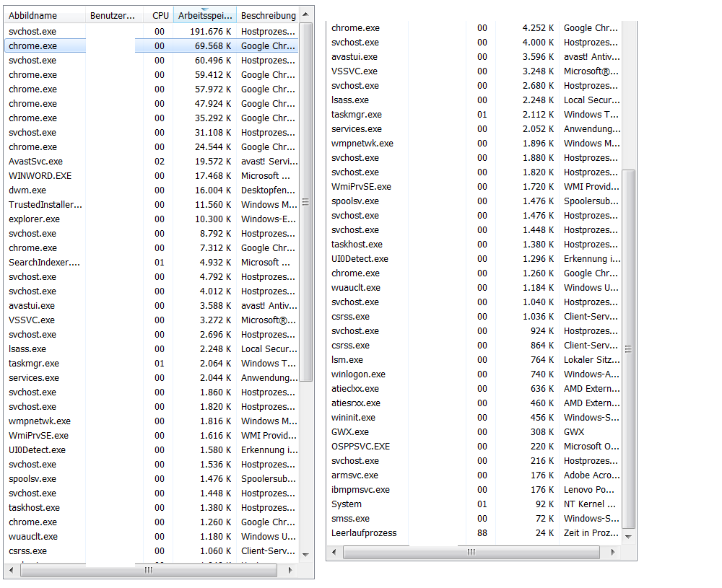
Task: Select the dwm.exe process
Action: click(152, 190)
